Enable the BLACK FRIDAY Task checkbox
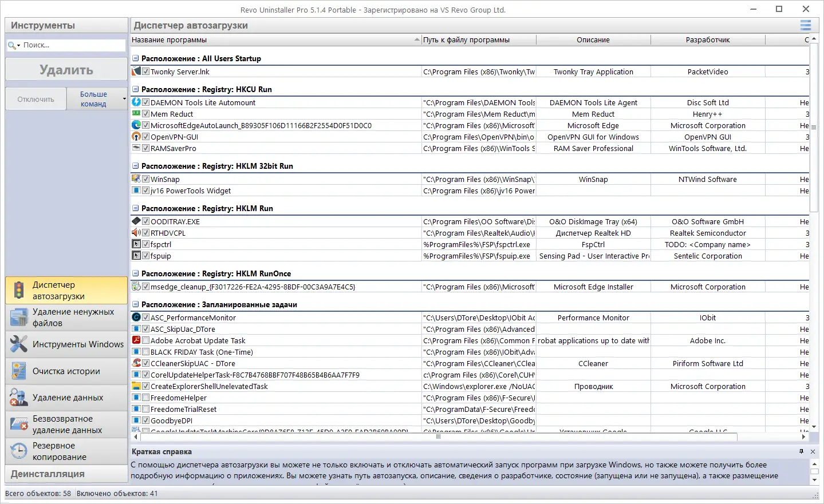This screenshot has width=824, height=504. (x=146, y=352)
